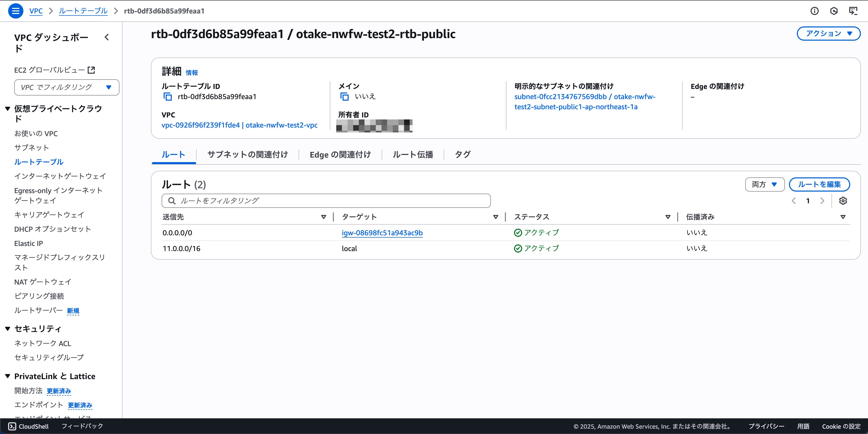
Task: Open EC2 Global View external link icon
Action: coord(91,70)
